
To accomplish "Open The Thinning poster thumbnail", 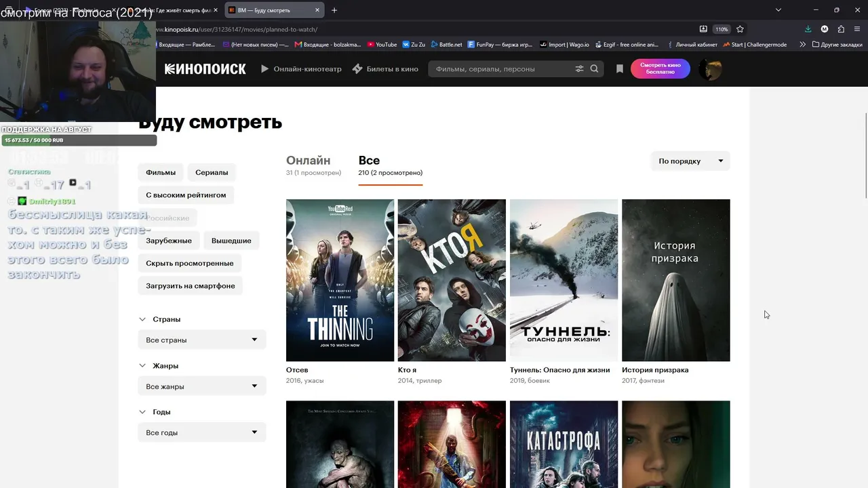I will [x=340, y=280].
